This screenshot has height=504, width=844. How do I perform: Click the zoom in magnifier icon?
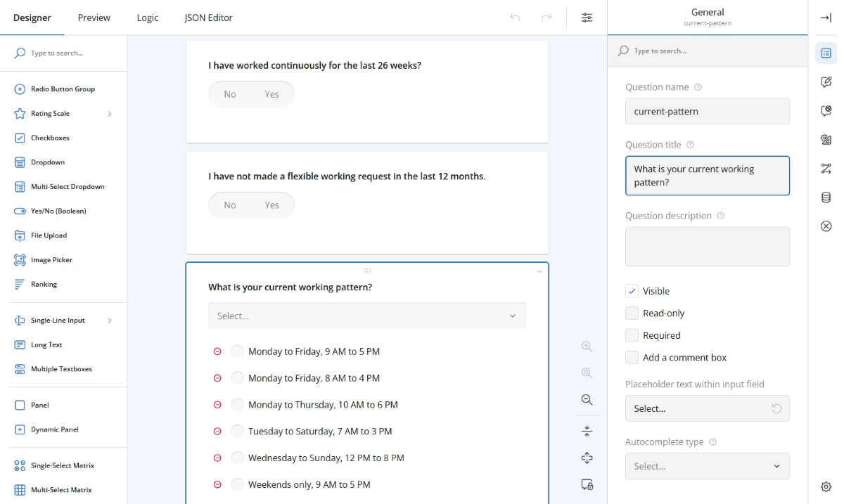[587, 346]
